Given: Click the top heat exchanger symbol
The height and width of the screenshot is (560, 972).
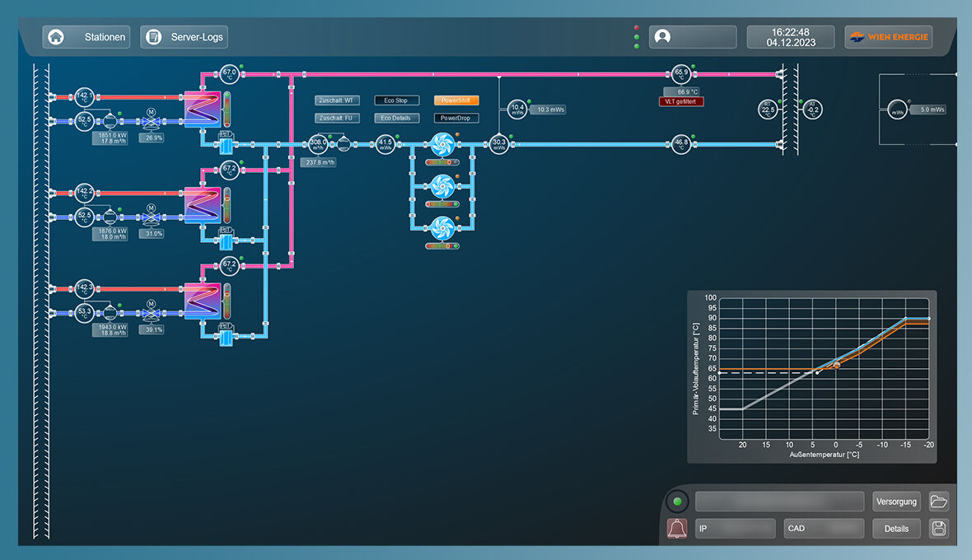Looking at the screenshot, I should [x=203, y=109].
